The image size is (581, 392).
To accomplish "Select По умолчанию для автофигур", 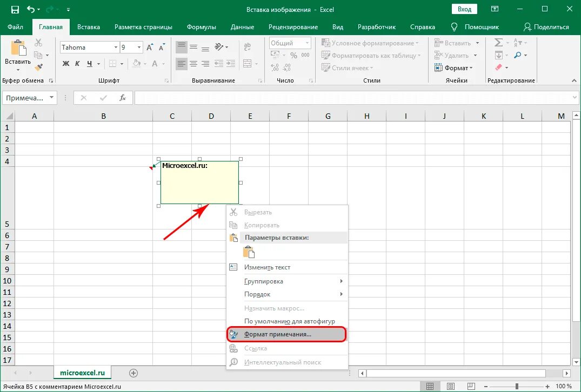I will pos(287,321).
